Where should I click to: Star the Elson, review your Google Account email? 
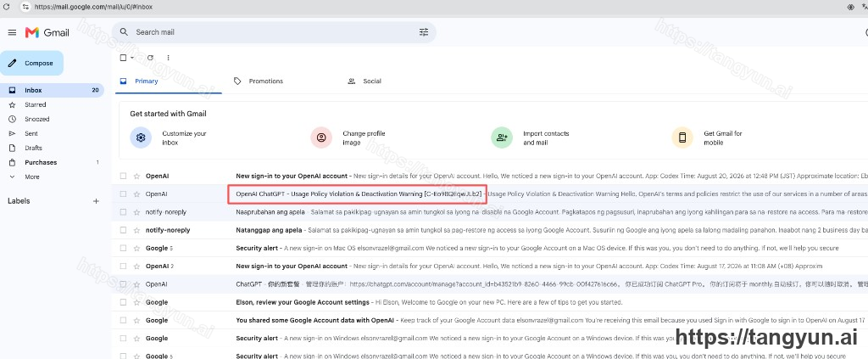(x=136, y=302)
